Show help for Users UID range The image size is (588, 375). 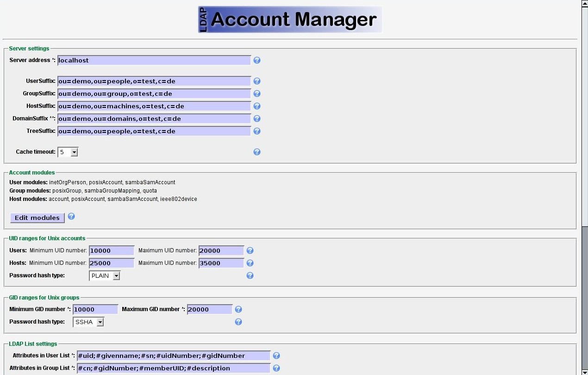pyautogui.click(x=250, y=250)
